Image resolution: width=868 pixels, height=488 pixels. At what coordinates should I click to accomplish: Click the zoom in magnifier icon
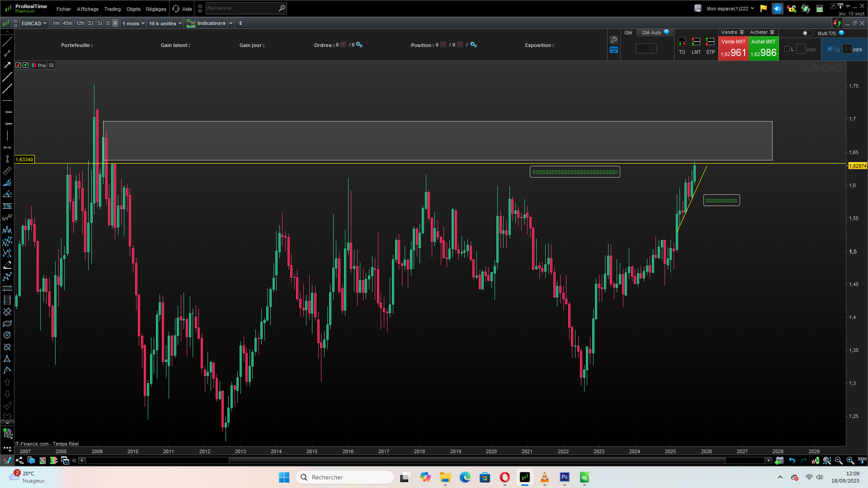click(x=850, y=460)
